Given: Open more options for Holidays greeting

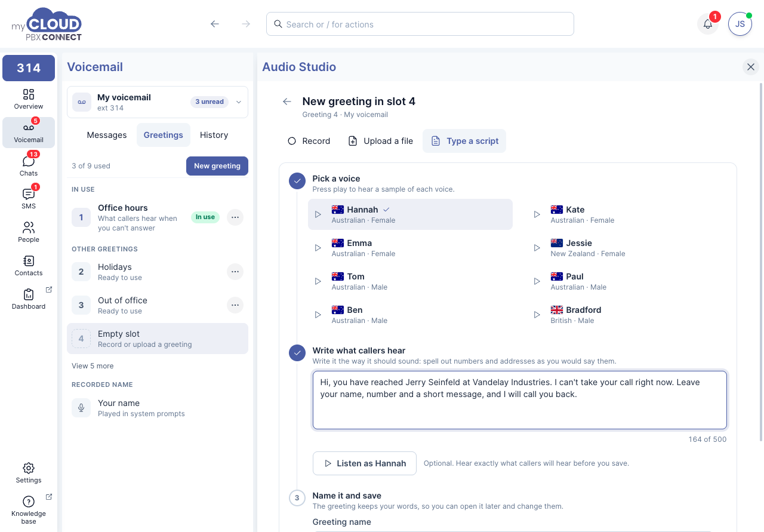Looking at the screenshot, I should click(x=235, y=272).
